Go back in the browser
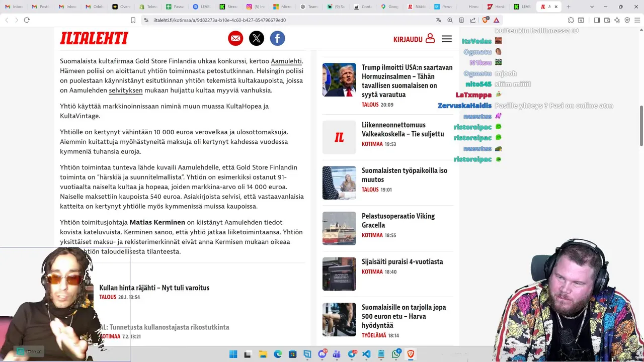Image resolution: width=644 pixels, height=362 pixels. click(7, 20)
